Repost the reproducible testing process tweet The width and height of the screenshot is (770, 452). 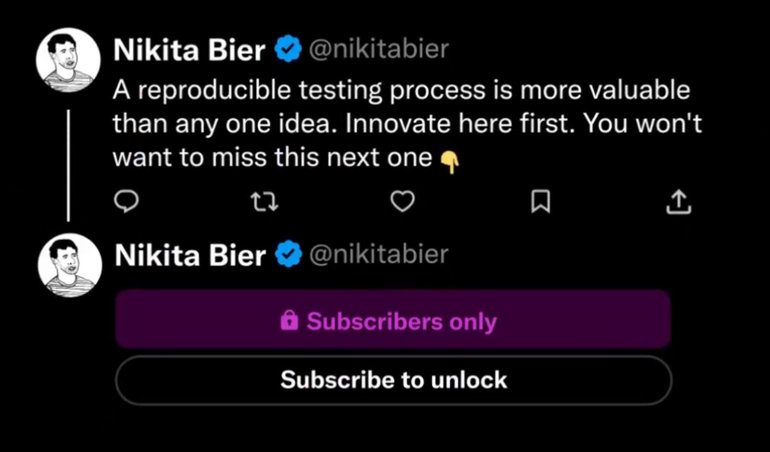tap(265, 203)
